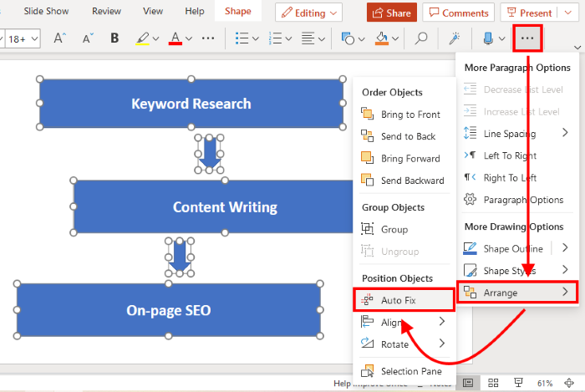Screen dimensions: 585x392
Task: Apply the yellow text highlight color
Action: click(x=143, y=38)
